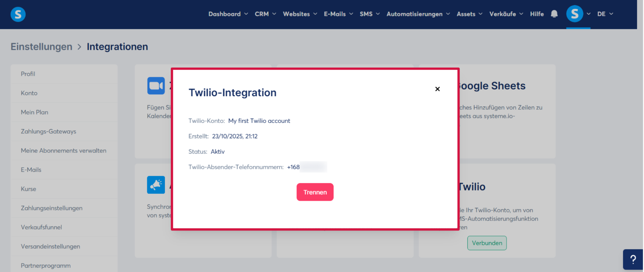Open E-Mails in settings sidebar

pos(64,170)
